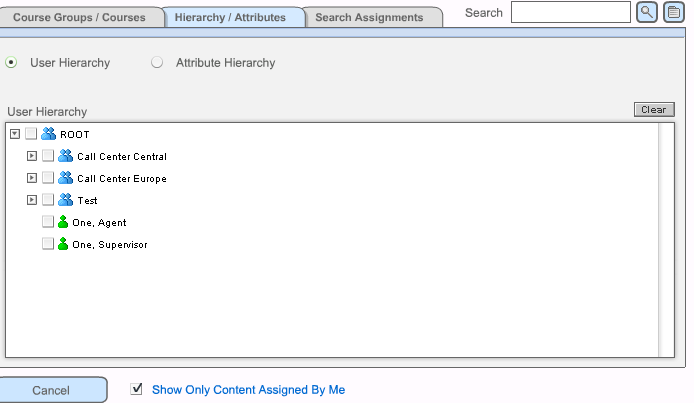The height and width of the screenshot is (403, 694).
Task: Expand the Test tree node
Action: pyautogui.click(x=32, y=200)
